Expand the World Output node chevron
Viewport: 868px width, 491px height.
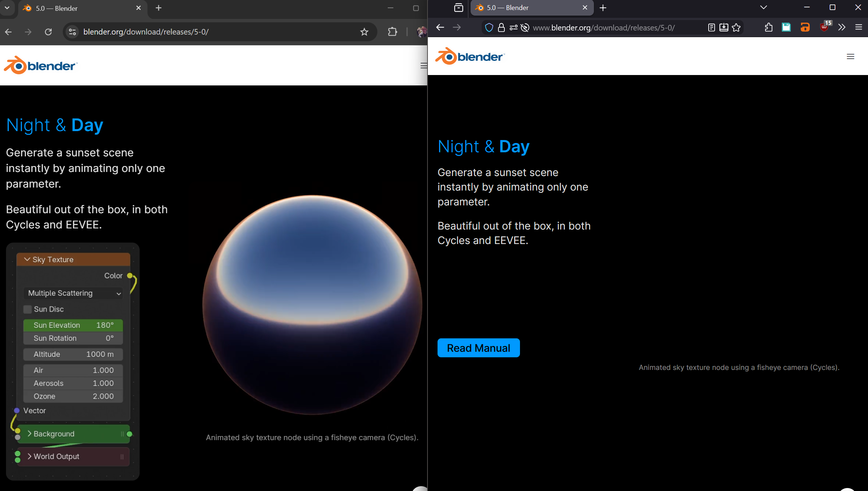coord(29,456)
